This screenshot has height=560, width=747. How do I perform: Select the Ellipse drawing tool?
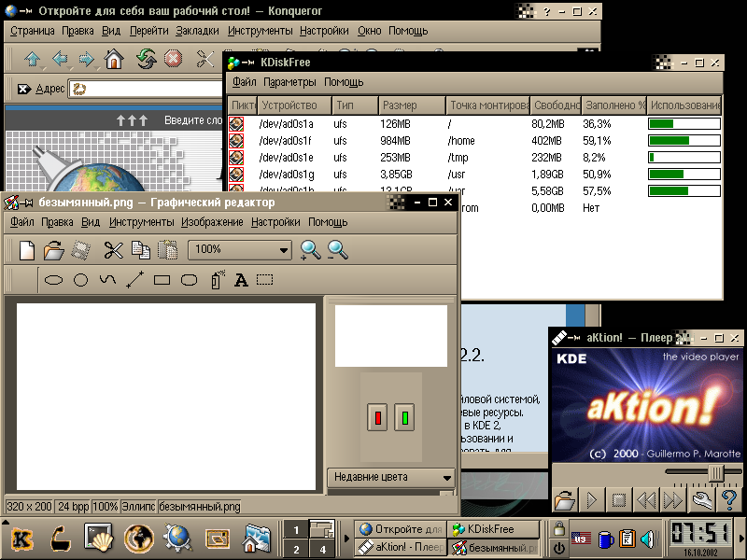pos(53,280)
